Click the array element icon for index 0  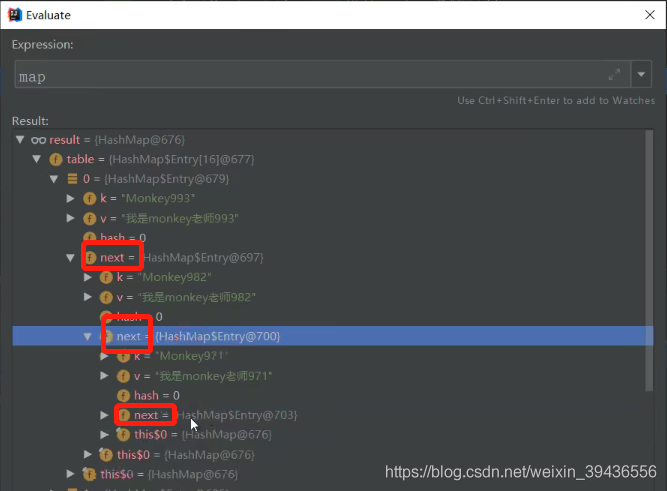(72, 179)
